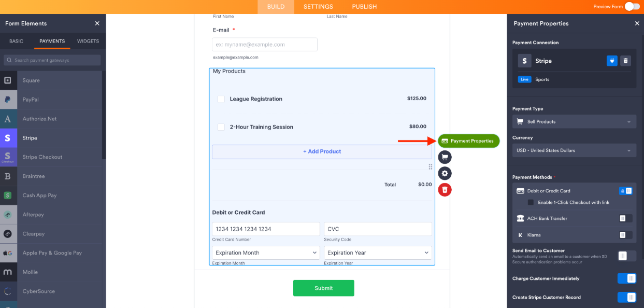
Task: Choose the Mollie gateway icon
Action: [8, 272]
